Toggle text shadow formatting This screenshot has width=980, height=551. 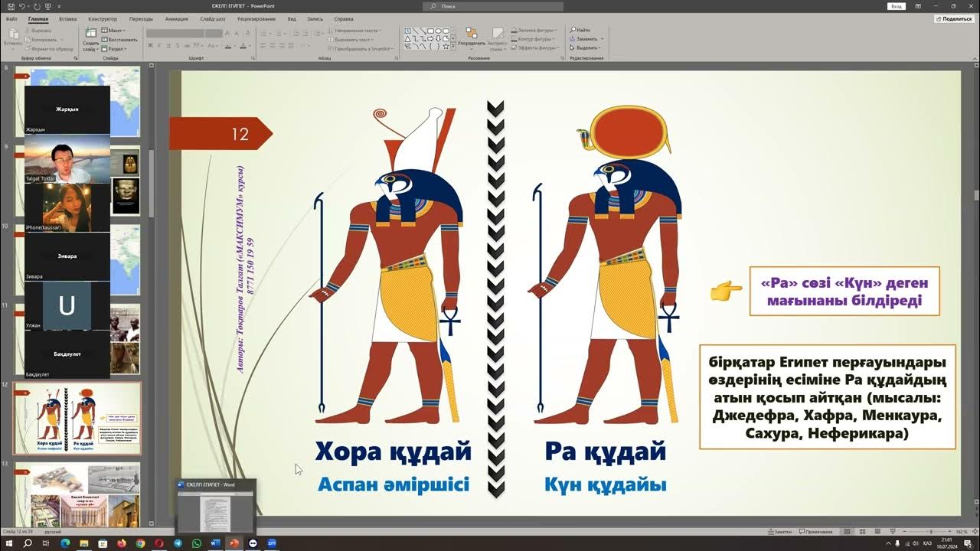click(x=178, y=46)
